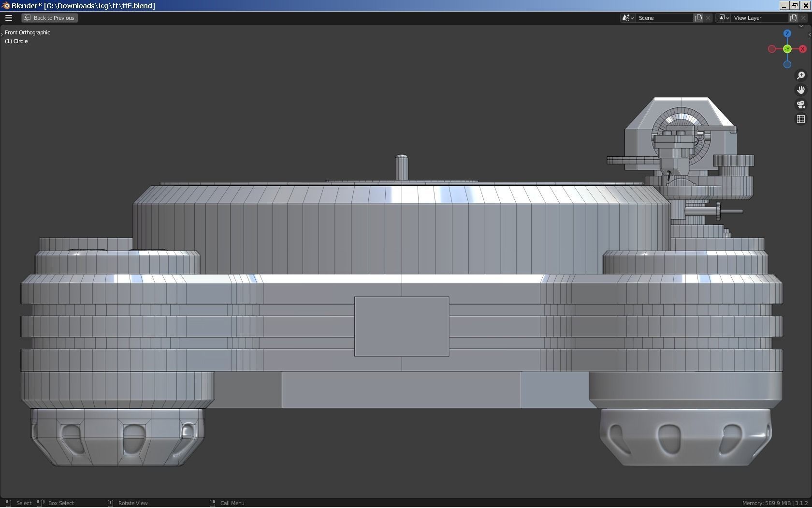Click the negative Z axis gizmo circle

(x=787, y=64)
